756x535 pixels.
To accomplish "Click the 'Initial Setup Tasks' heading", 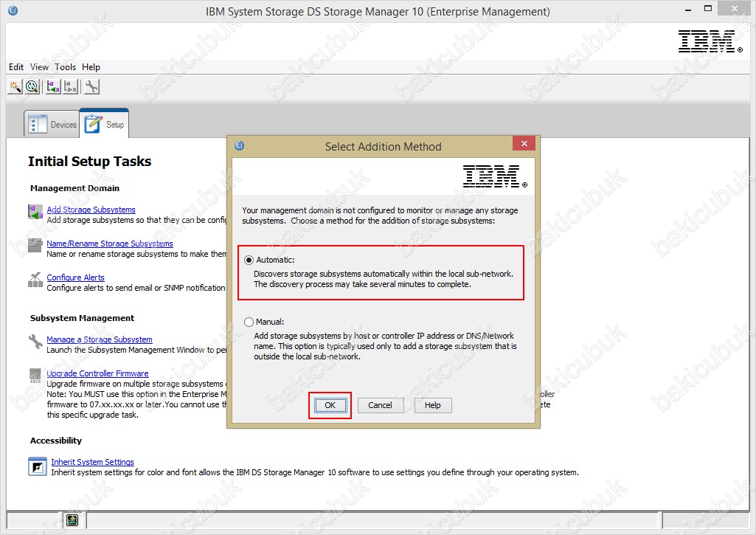I will click(x=90, y=161).
